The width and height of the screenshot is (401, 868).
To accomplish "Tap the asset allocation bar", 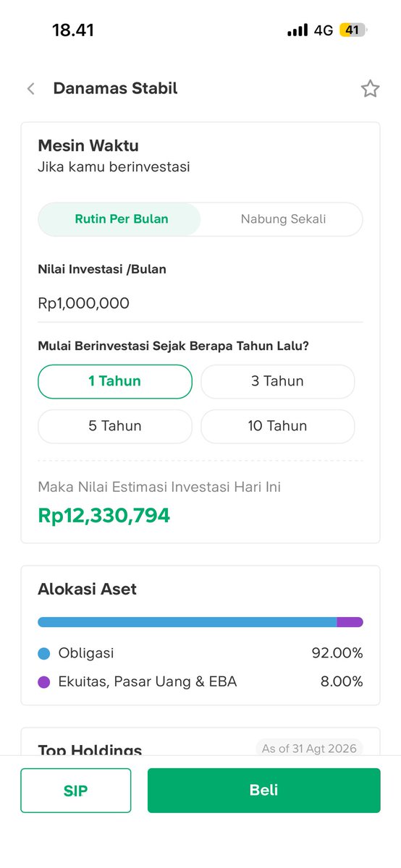I will click(x=200, y=622).
